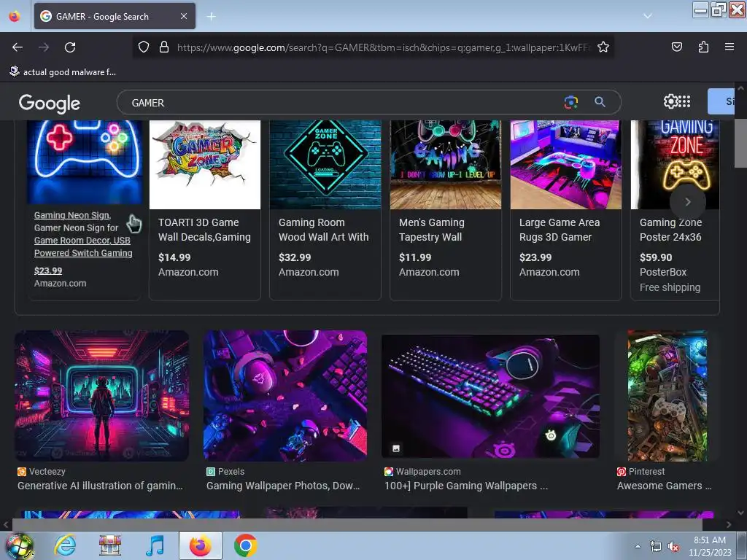Click the Wallpapers.com source favicon

pos(389,472)
